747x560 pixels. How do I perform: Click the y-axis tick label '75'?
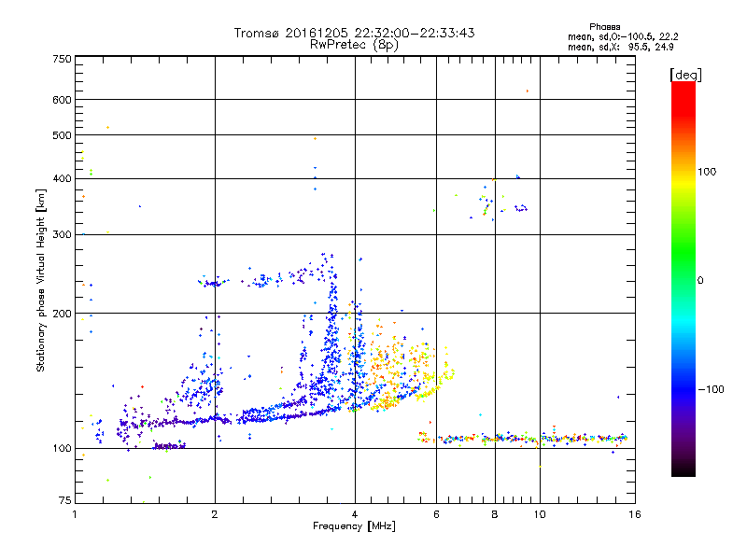click(x=65, y=500)
